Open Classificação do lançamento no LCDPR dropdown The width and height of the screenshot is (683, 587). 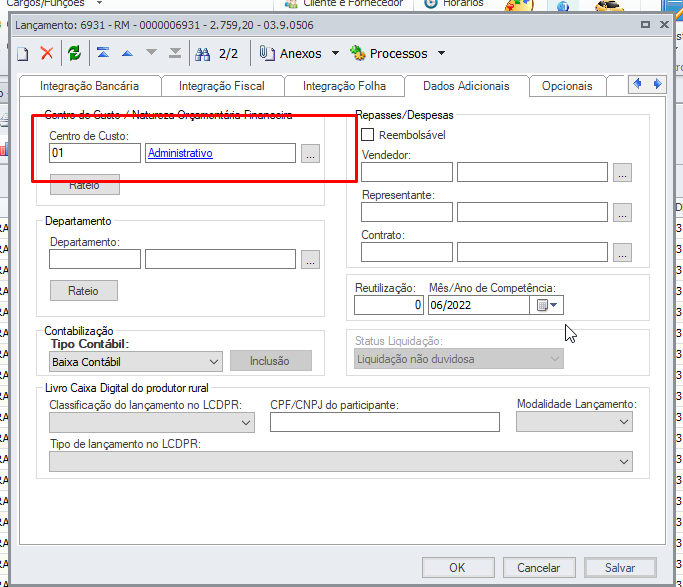tap(152, 422)
